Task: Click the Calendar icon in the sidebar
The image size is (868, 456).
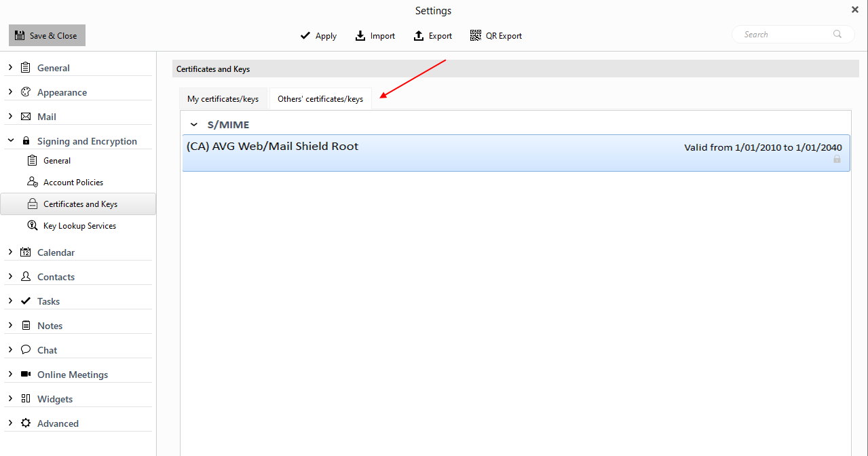Action: 26,252
